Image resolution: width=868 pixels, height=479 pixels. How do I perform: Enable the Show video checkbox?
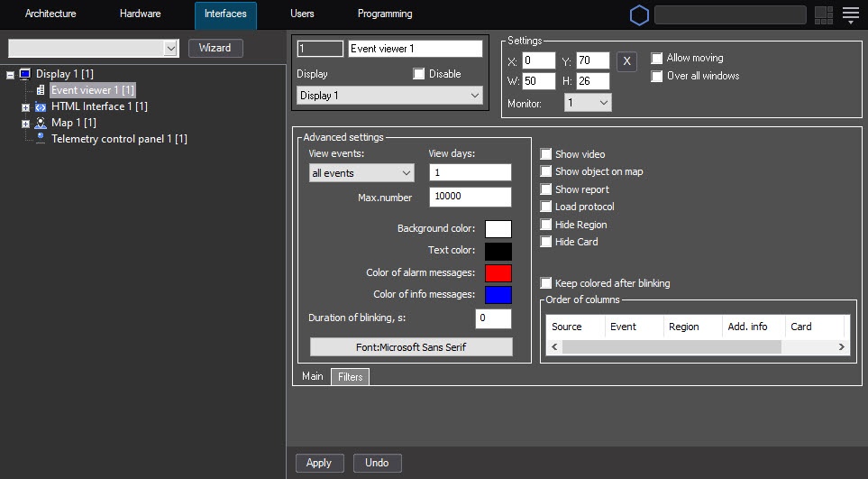[546, 154]
